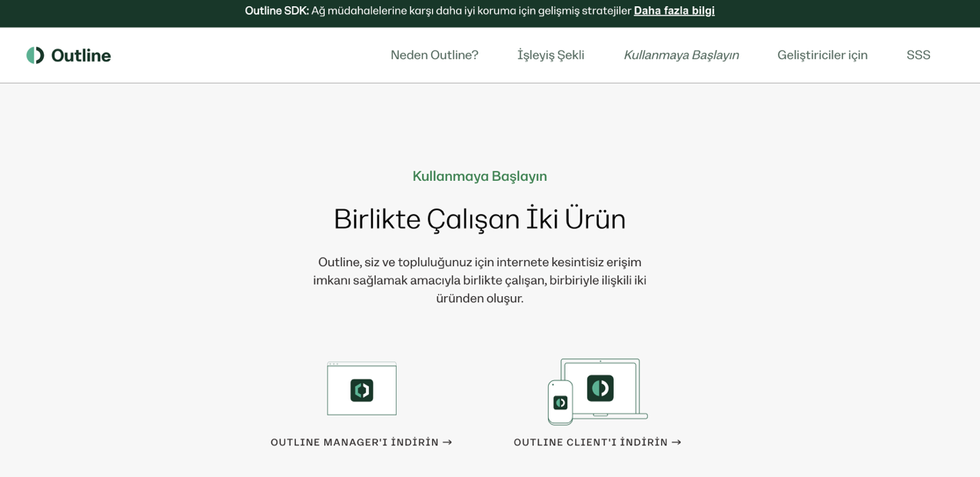
Task: Click the heading "Birlikte Çalışan İki Ürün"
Action: pos(480,219)
